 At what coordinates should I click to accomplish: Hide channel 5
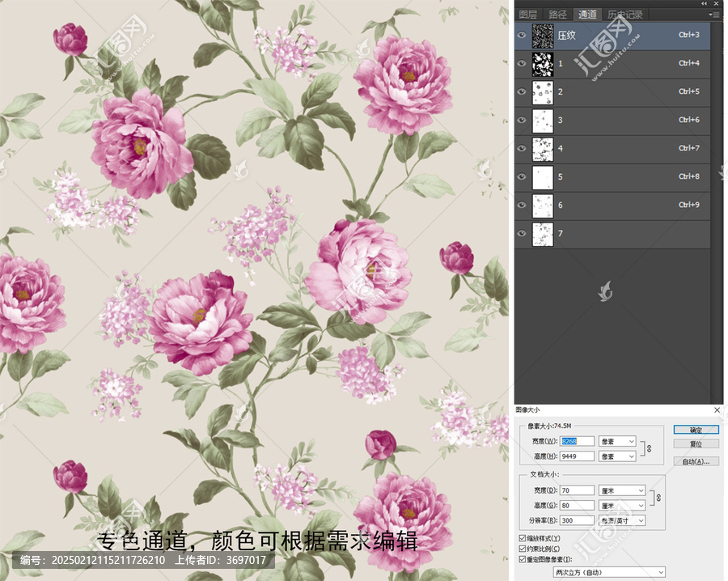[522, 176]
